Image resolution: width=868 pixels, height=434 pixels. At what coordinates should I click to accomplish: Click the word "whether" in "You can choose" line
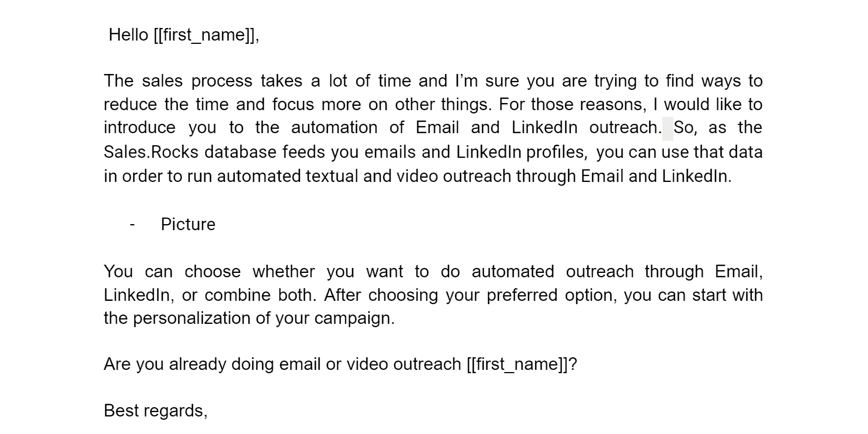(x=283, y=272)
